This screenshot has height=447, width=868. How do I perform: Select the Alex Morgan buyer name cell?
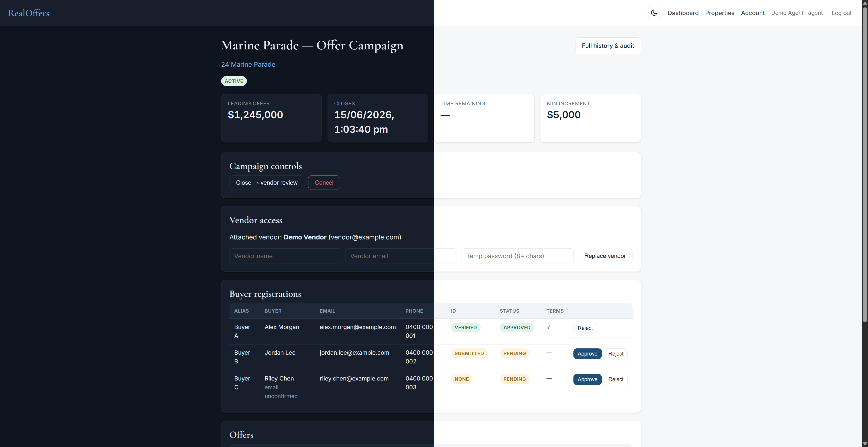click(x=282, y=327)
